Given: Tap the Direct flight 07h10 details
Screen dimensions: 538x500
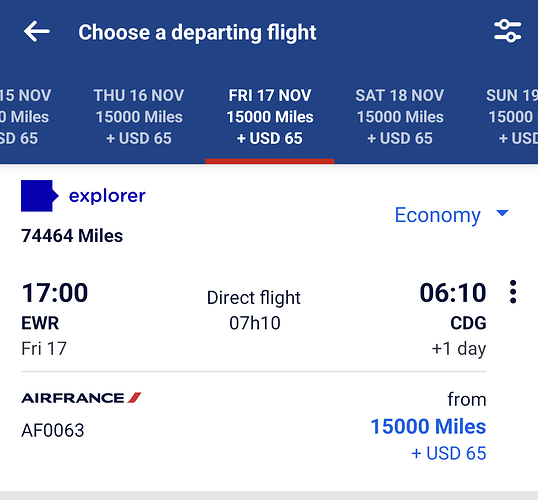Looking at the screenshot, I should (254, 310).
